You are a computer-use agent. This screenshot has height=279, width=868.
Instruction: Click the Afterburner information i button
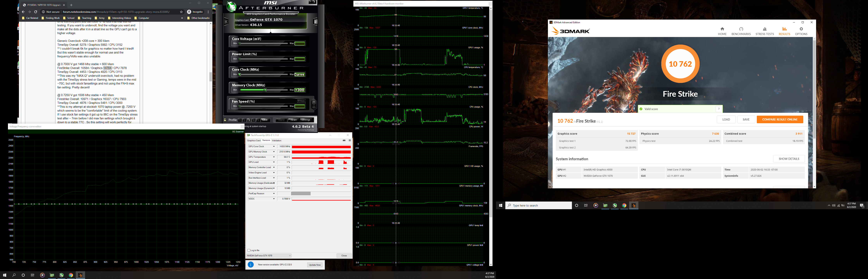click(x=315, y=22)
